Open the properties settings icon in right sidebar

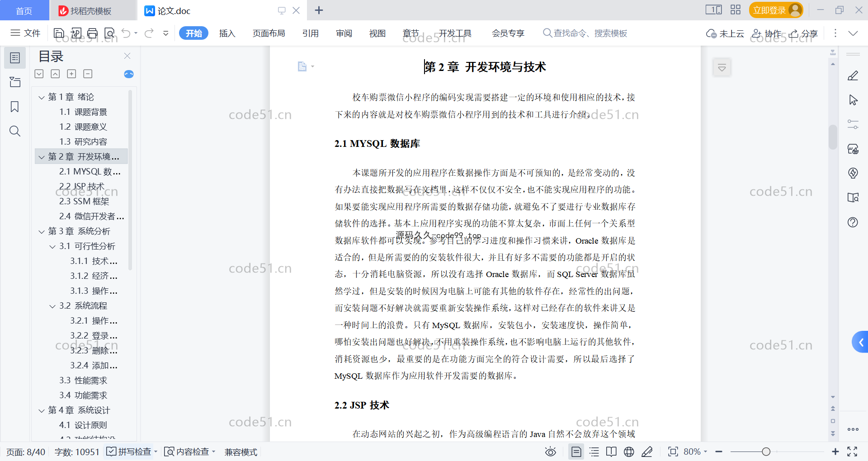[x=853, y=124]
